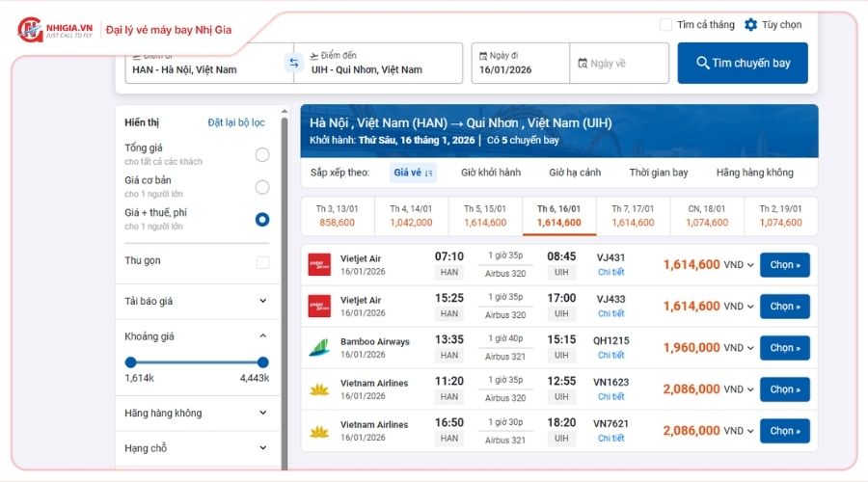Select the Tổng giá radio option
Screen dimensions: 868x482
[262, 155]
